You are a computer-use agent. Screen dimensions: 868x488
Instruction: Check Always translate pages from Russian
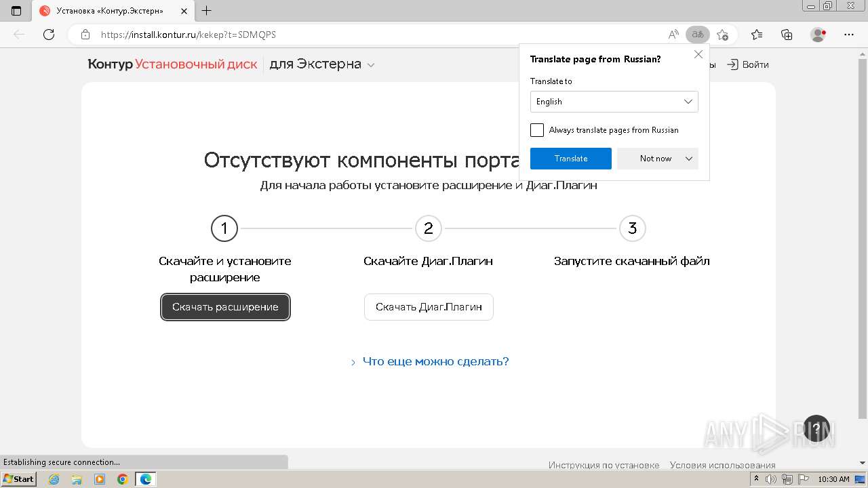point(537,130)
